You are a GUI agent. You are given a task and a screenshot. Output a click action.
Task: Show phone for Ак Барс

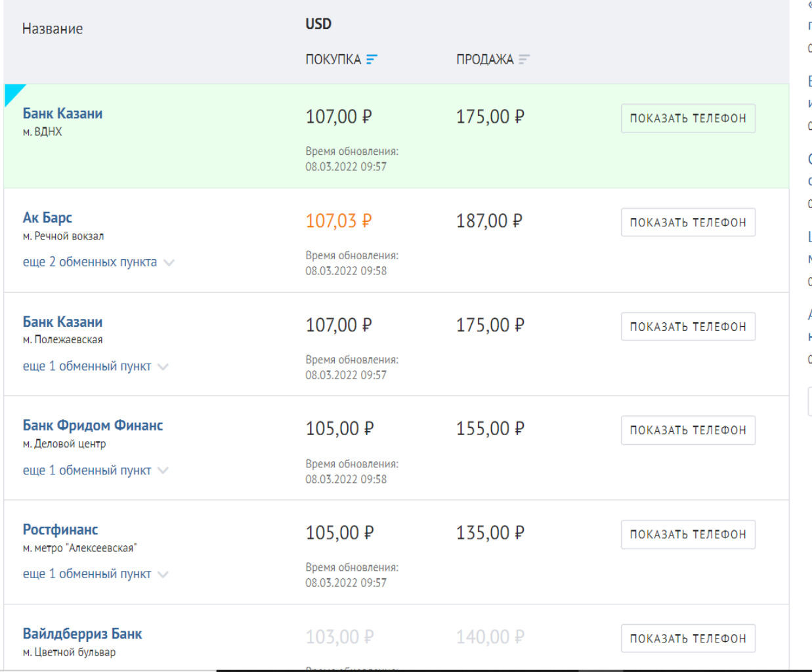pos(687,222)
